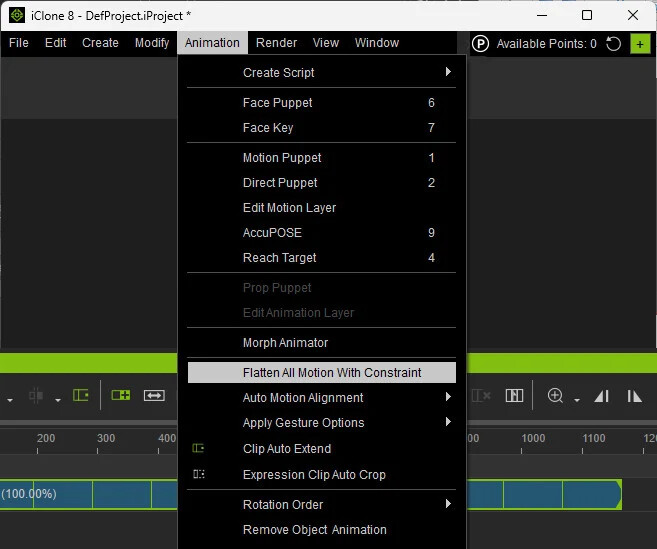The width and height of the screenshot is (657, 549).
Task: Click the green plus add-points icon
Action: pyautogui.click(x=640, y=44)
